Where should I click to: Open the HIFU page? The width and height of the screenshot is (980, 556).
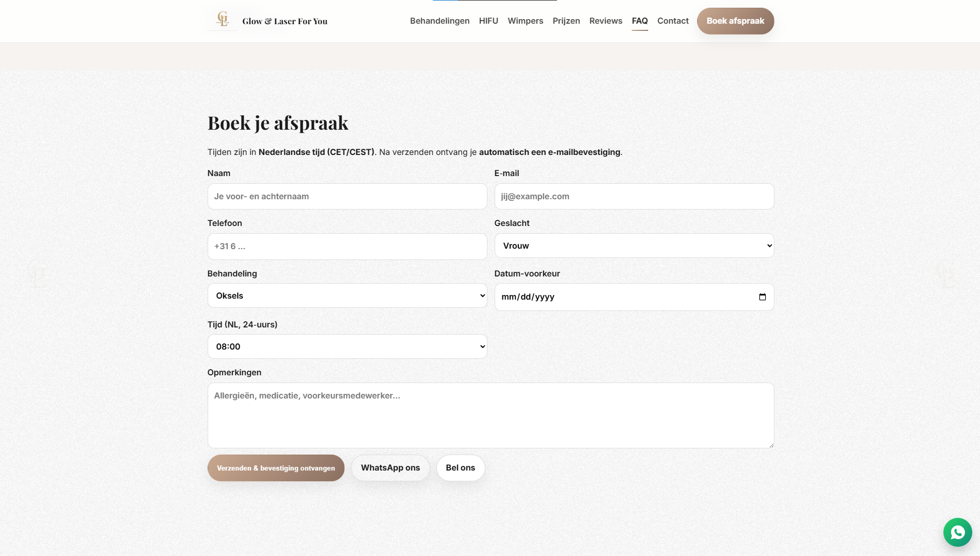tap(488, 21)
